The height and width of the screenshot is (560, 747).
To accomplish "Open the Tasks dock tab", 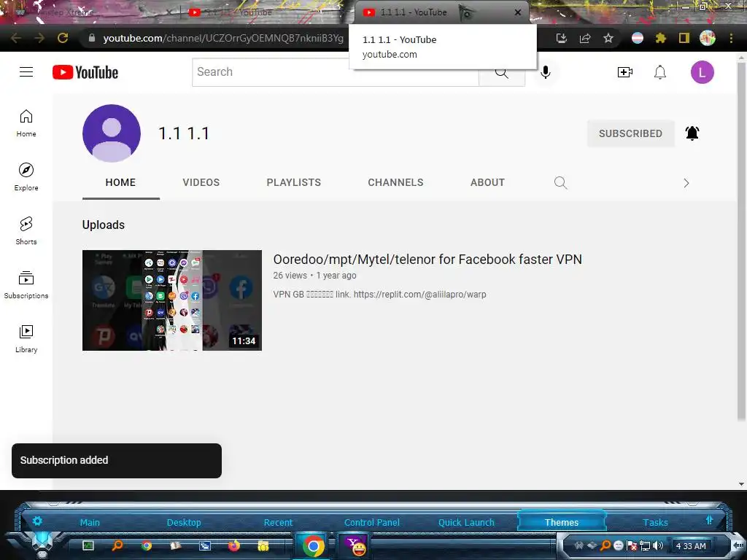I will (x=655, y=522).
